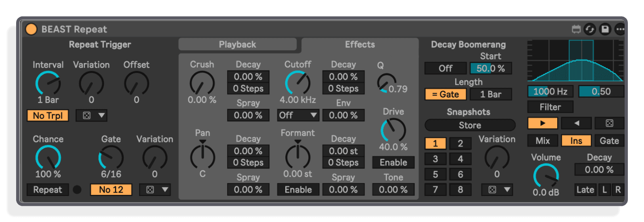Click the Chance knob
This screenshot has width=644, height=222.
coord(48,158)
